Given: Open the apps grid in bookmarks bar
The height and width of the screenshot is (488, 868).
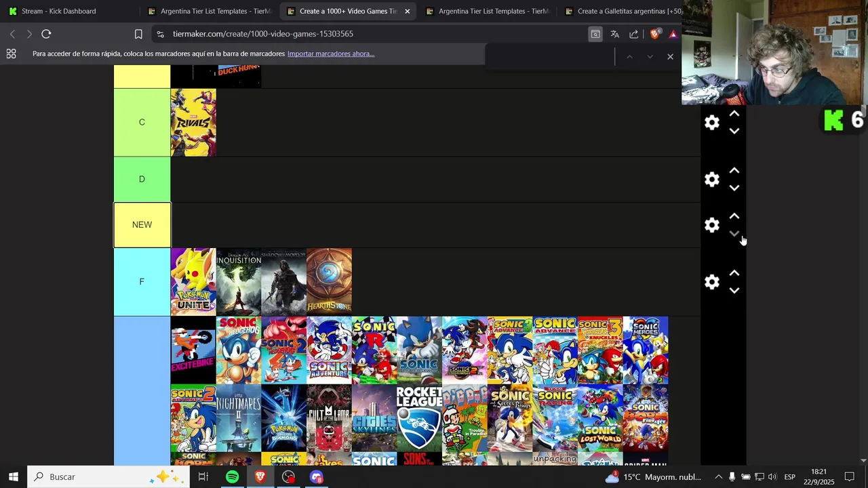Looking at the screenshot, I should click(x=11, y=54).
